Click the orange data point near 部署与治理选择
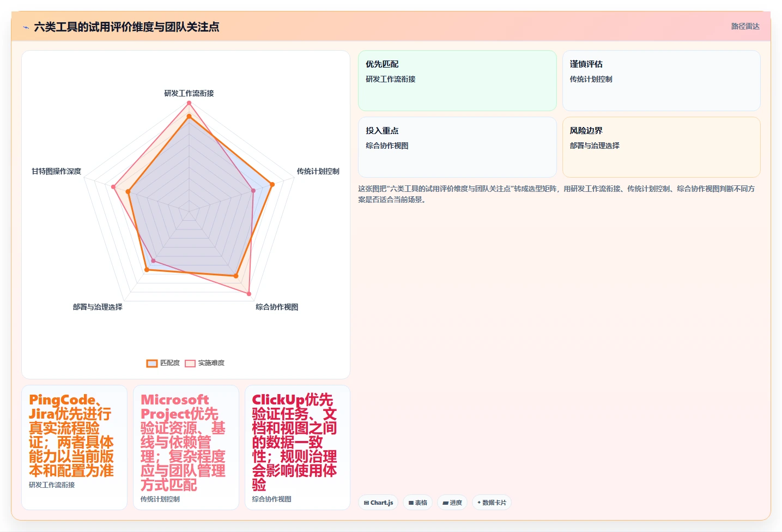 click(x=147, y=270)
